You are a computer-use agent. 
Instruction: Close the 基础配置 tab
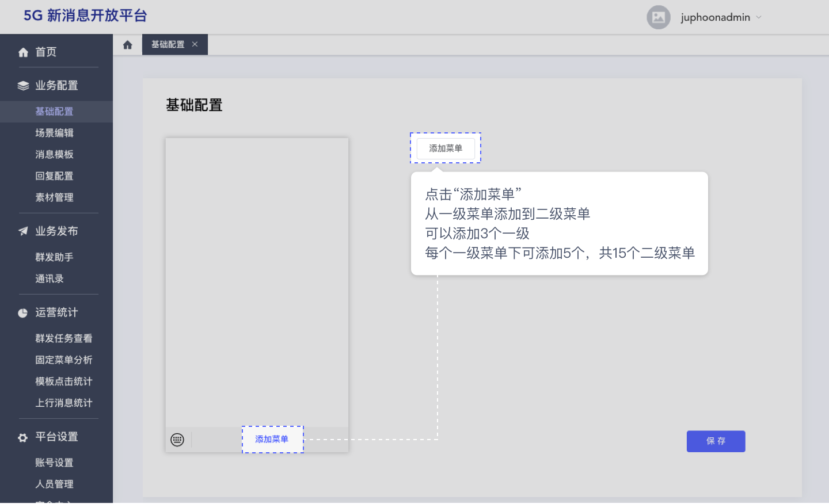(195, 44)
